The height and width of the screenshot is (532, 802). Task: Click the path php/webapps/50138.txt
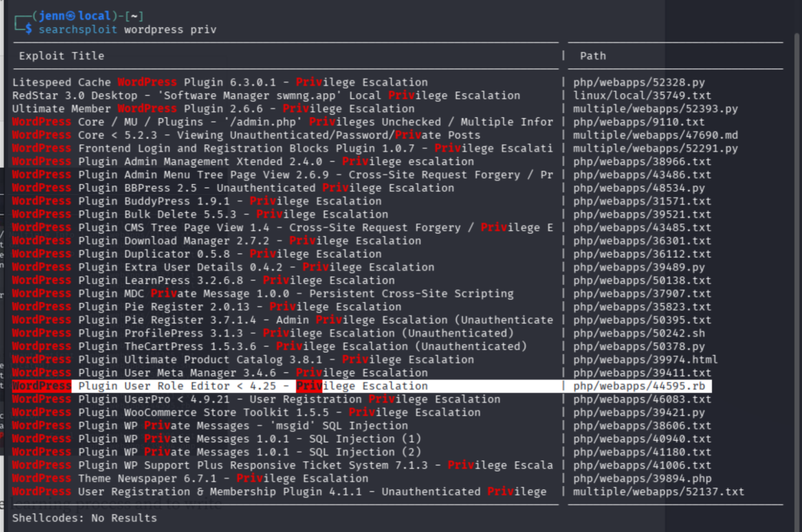(x=642, y=281)
